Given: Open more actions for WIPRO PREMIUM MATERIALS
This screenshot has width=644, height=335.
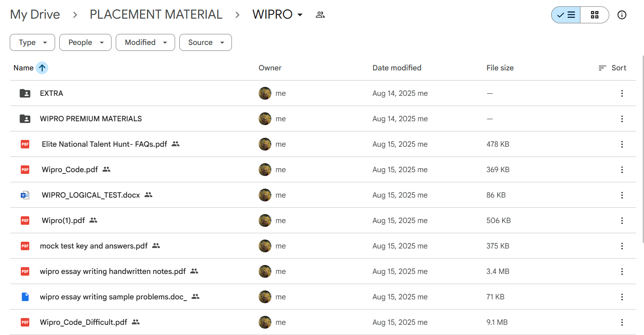Looking at the screenshot, I should pyautogui.click(x=622, y=119).
